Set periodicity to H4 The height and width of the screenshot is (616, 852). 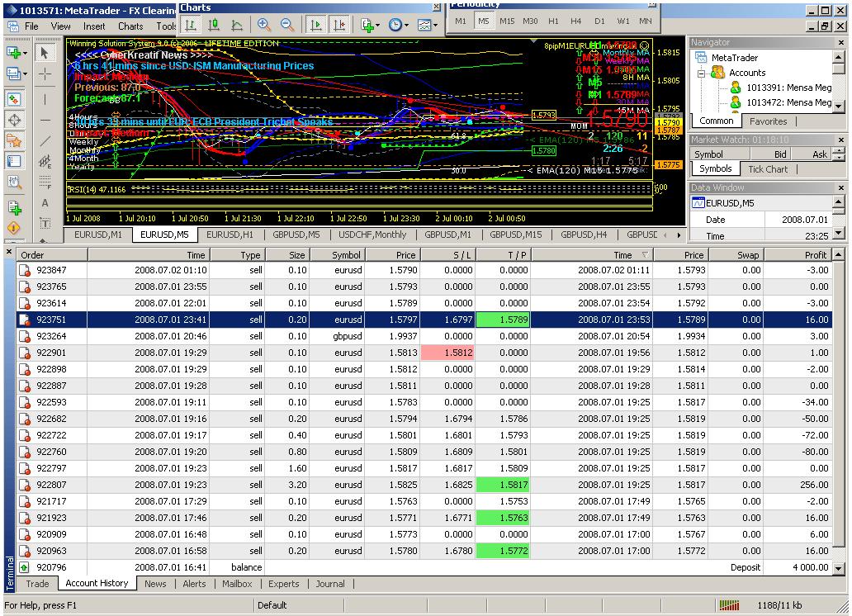576,21
